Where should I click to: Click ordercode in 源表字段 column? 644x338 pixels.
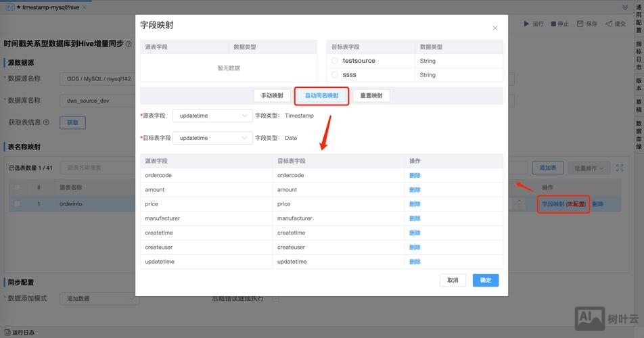coord(158,175)
